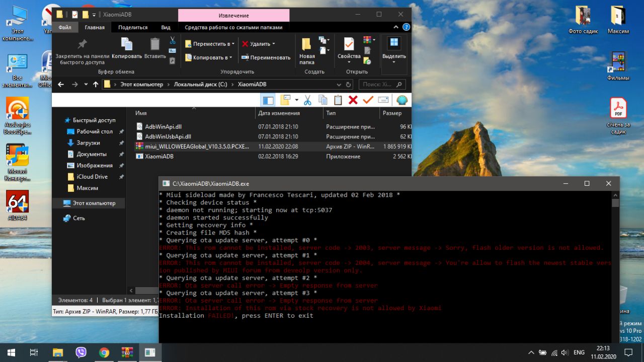Open WinRAR from the taskbar
Viewport: 644px width, 362px height.
(127, 352)
